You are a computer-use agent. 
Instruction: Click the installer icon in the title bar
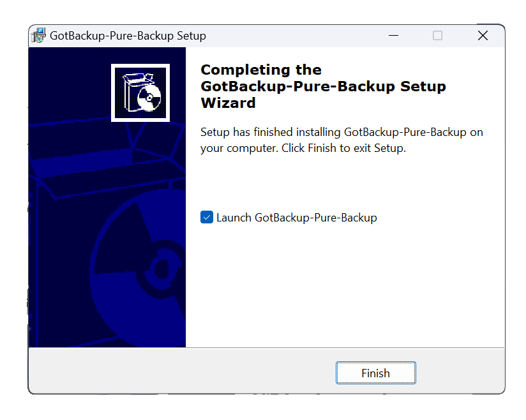[x=38, y=35]
